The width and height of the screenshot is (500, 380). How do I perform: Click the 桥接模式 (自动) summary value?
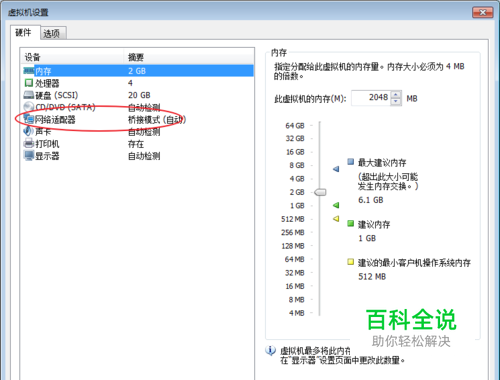point(157,119)
